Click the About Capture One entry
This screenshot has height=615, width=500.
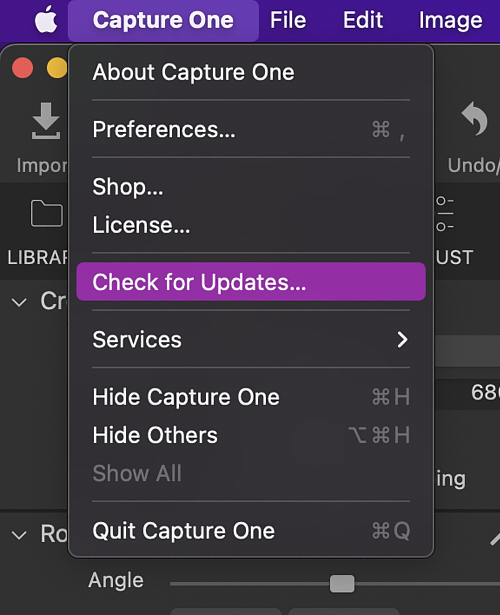251,72
